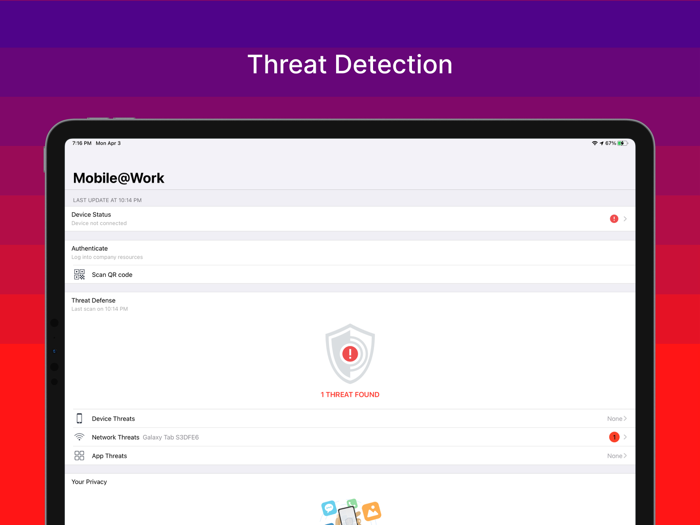This screenshot has width=700, height=525.
Task: Click the LAST UPDATE AT 10:14 PM text
Action: [107, 200]
